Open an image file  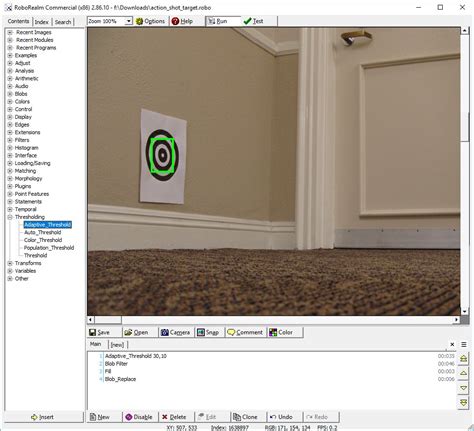[x=139, y=332]
